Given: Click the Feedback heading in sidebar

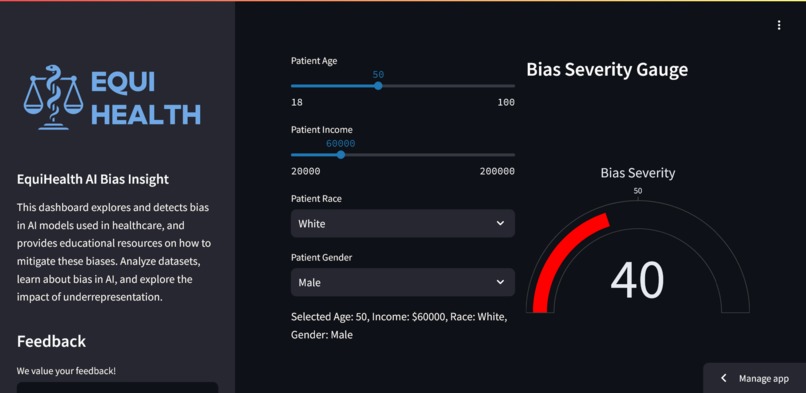Looking at the screenshot, I should 51,341.
